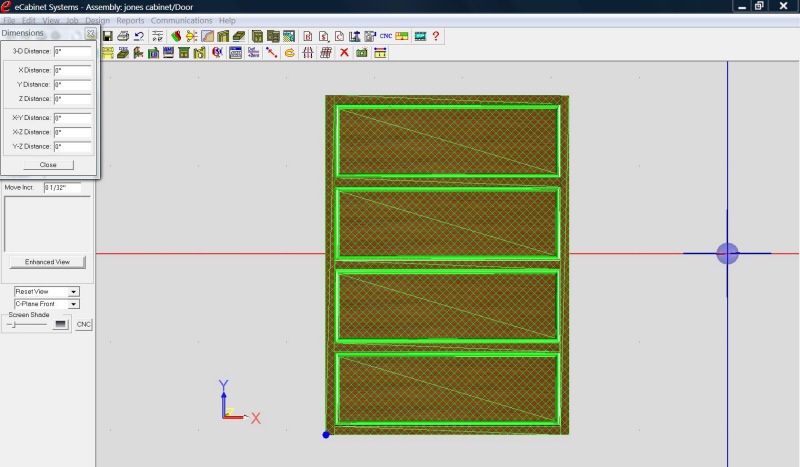Screen dimensions: 800x467
Task: Open the Help menu
Action: [227, 20]
